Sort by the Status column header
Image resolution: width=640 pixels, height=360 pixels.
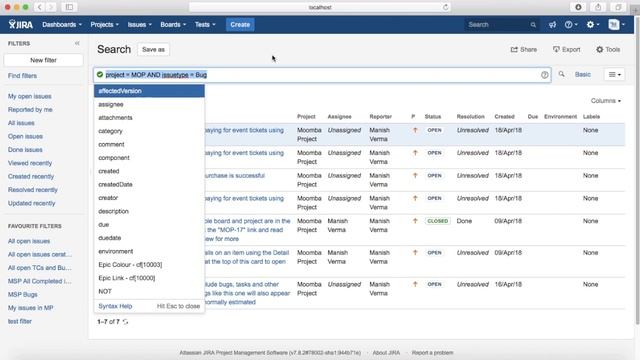click(433, 117)
